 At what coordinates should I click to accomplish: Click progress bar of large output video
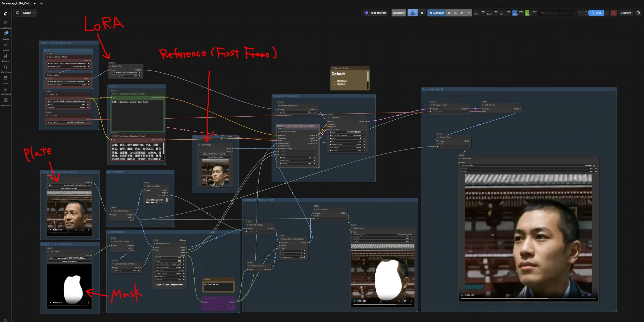[528, 298]
